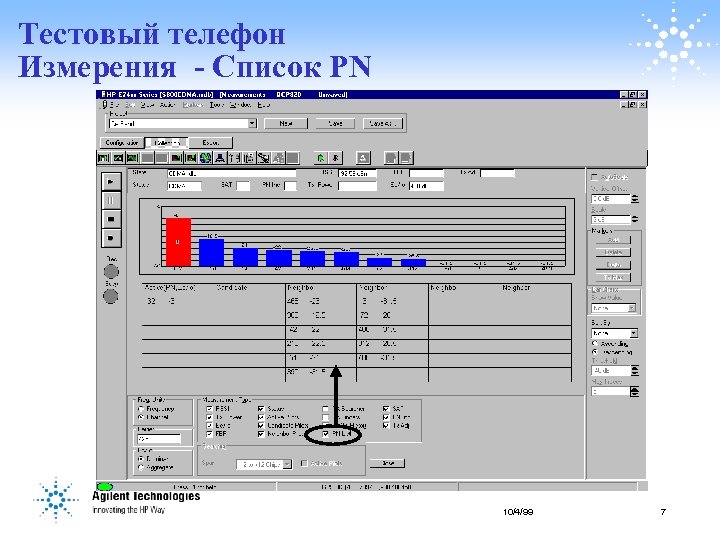Click the Save As button
The image size is (720, 540).
pos(383,124)
